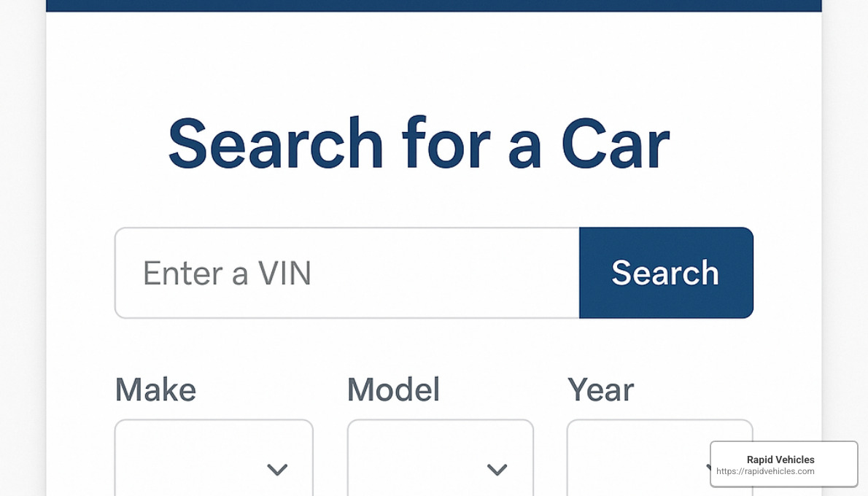Select the Make field label
The width and height of the screenshot is (868, 496).
point(155,390)
